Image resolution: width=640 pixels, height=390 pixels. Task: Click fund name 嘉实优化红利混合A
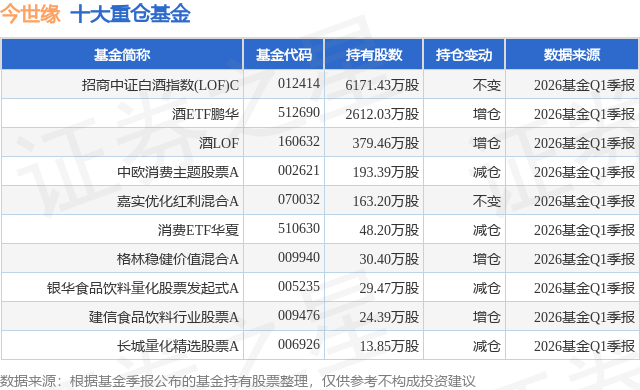pyautogui.click(x=178, y=201)
